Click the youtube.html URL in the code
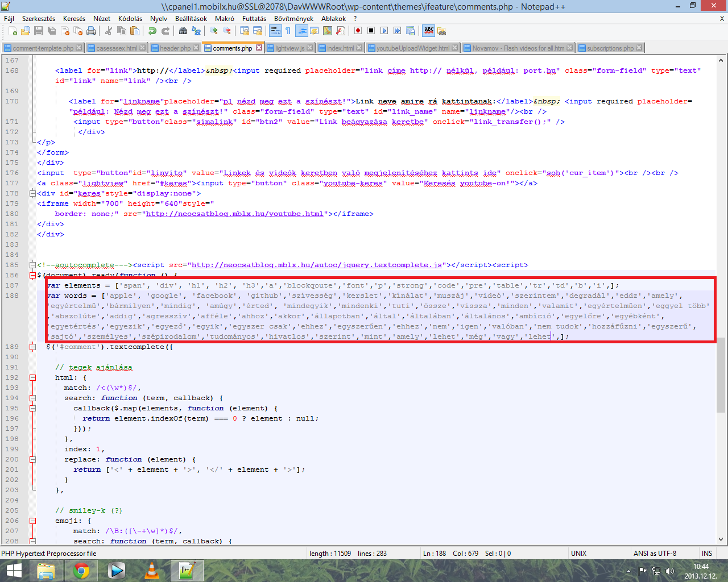 click(x=234, y=214)
